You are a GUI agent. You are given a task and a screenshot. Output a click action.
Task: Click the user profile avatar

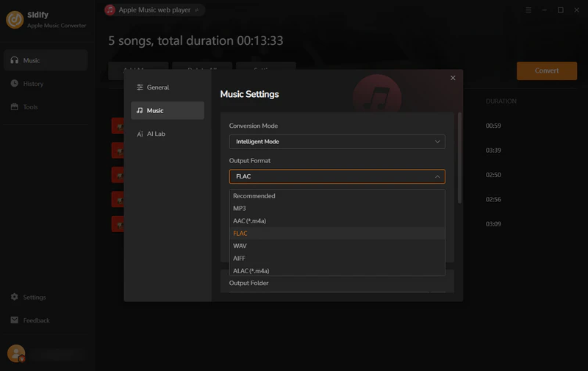coord(16,353)
